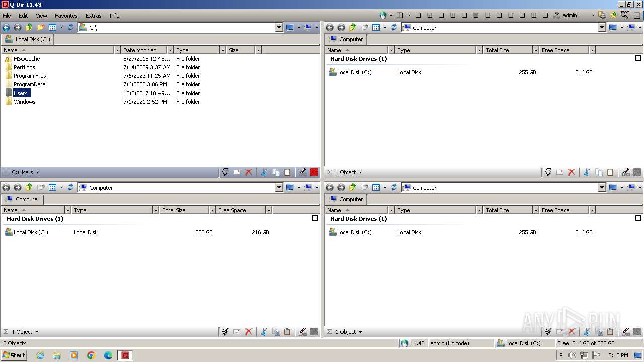Viewport: 644px width, 362px height.
Task: Open the Favorites menu
Action: [x=66, y=16]
